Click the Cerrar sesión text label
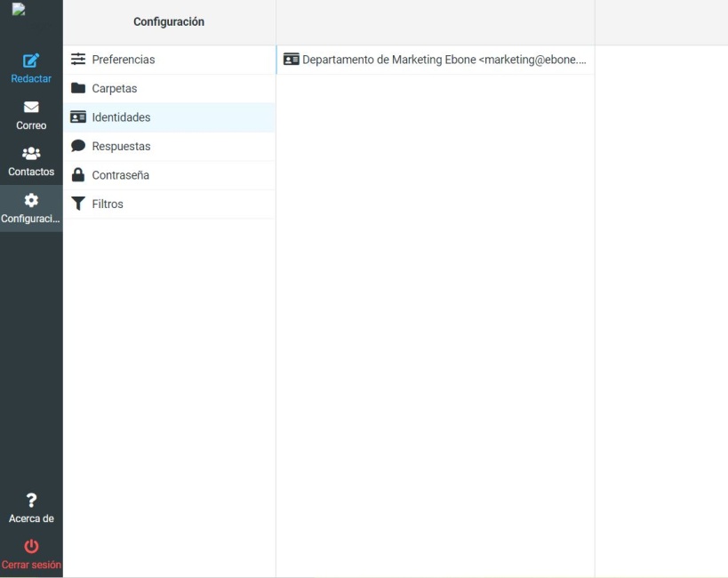The image size is (728, 578). click(31, 565)
